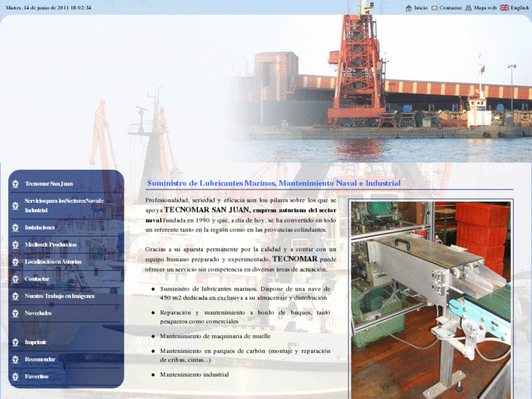Image resolution: width=532 pixels, height=399 pixels.
Task: Open the Instalaciones menu item
Action: (40, 227)
